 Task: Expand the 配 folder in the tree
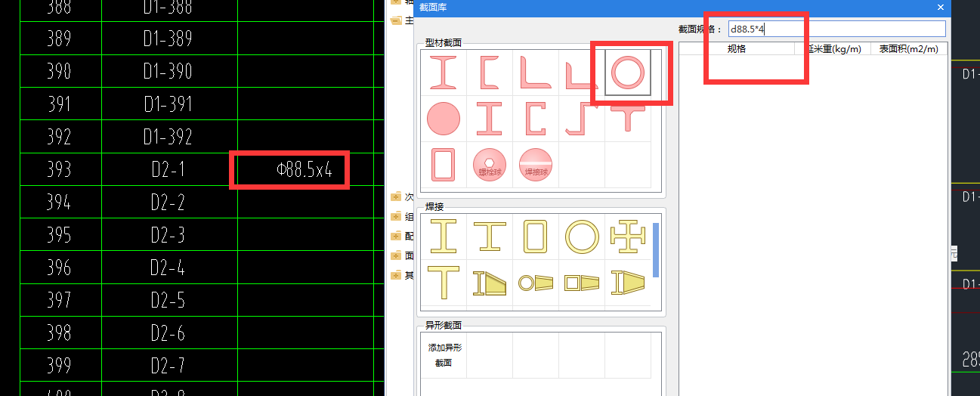pyautogui.click(x=396, y=236)
